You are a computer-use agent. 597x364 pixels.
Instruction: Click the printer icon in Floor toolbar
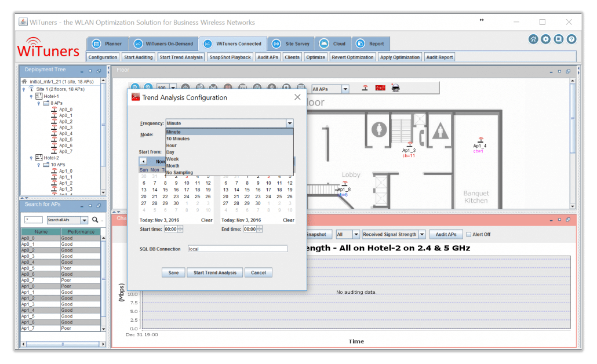[x=396, y=88]
